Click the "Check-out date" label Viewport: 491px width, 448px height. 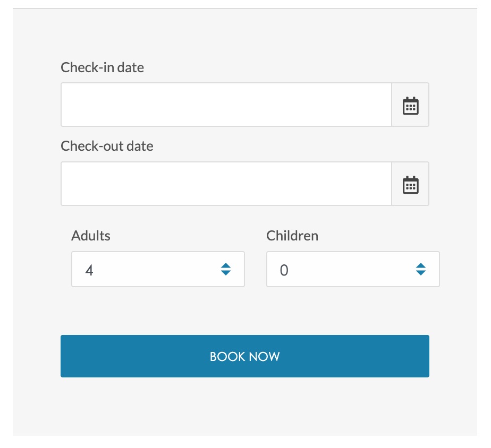tap(107, 146)
